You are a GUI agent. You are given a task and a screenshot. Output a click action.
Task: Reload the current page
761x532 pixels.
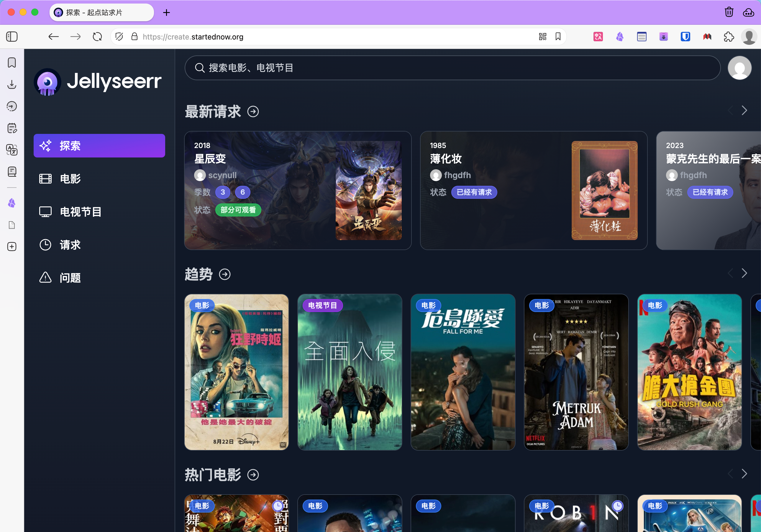[x=97, y=37]
